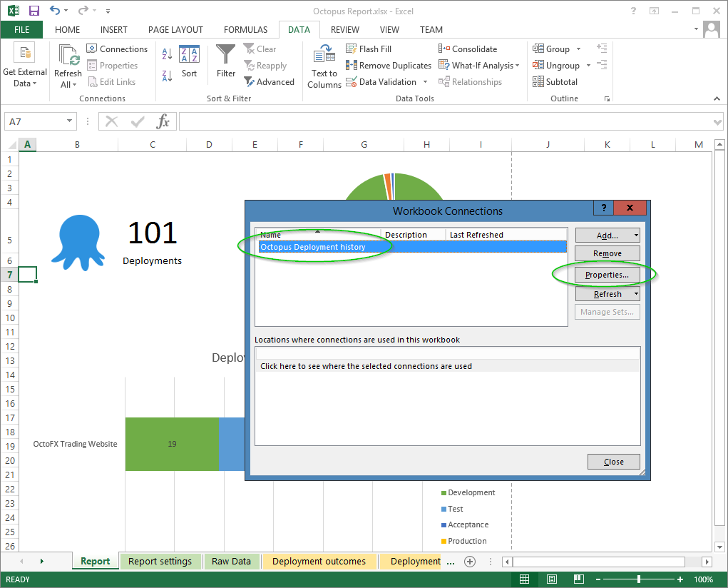This screenshot has width=728, height=588.
Task: Click the Sort A to Z icon
Action: click(x=167, y=54)
